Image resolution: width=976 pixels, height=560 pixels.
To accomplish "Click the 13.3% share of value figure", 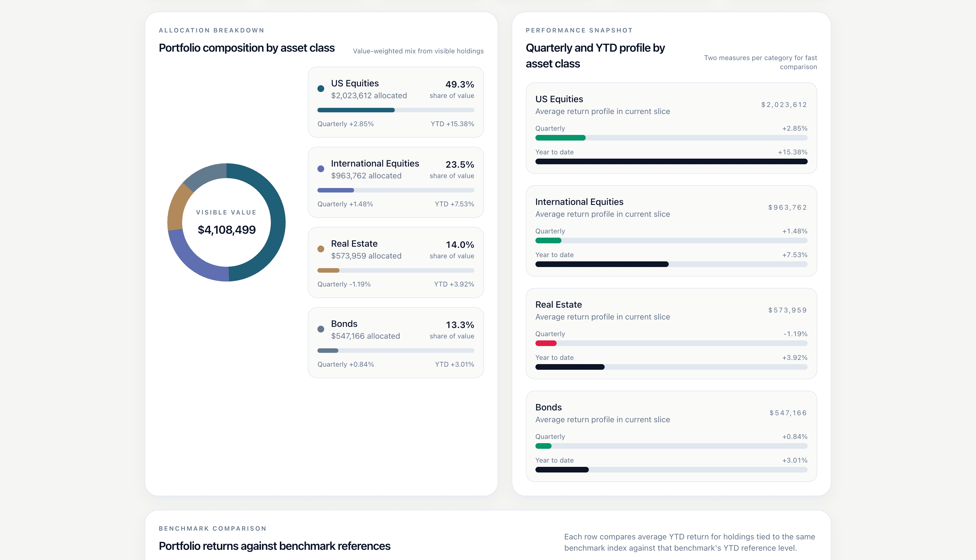I will [460, 325].
